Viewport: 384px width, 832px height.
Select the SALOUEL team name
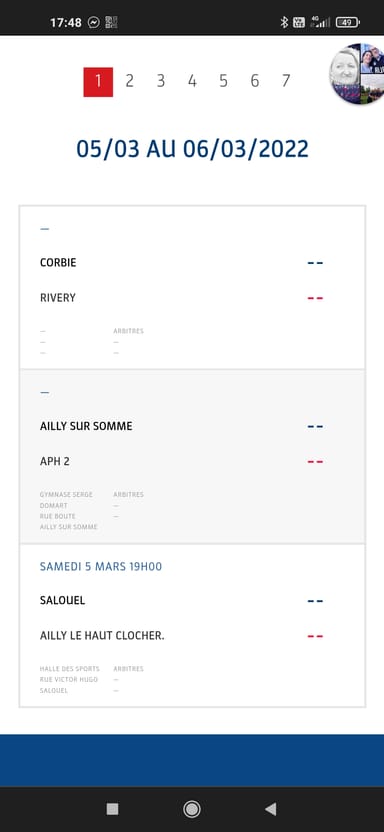pyautogui.click(x=63, y=601)
